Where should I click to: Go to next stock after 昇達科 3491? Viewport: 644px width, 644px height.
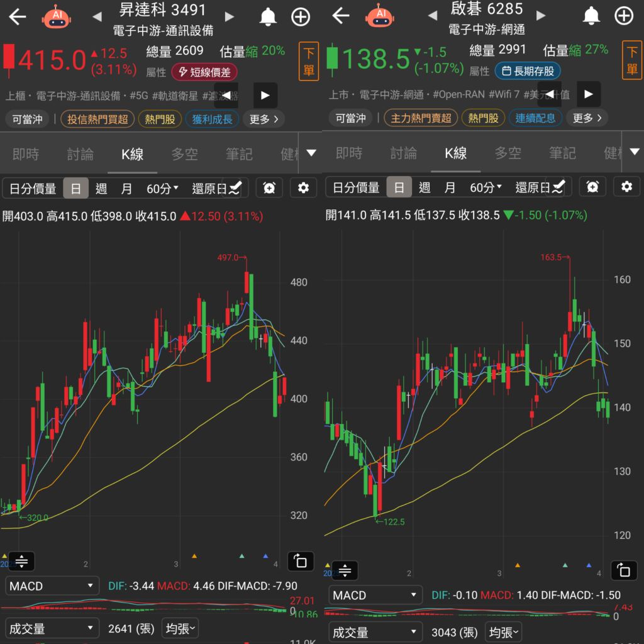click(229, 17)
